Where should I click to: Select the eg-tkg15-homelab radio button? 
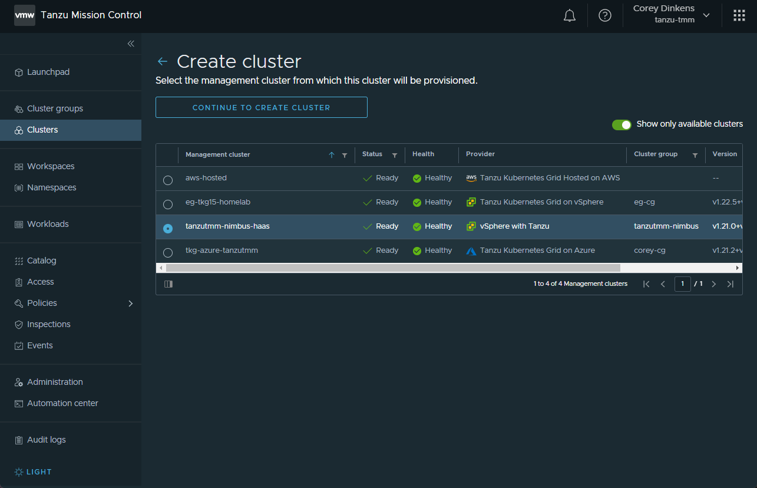168,204
